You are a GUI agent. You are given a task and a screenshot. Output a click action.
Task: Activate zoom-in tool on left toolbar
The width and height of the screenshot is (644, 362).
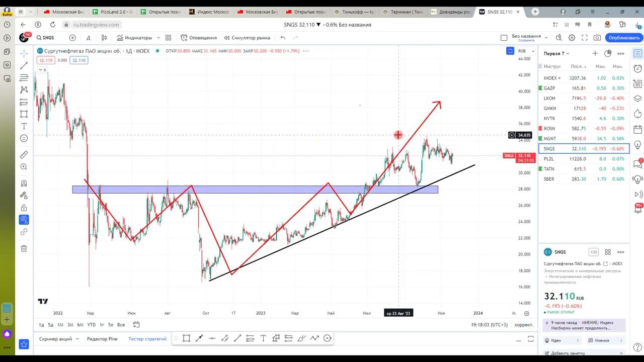pos(24,167)
